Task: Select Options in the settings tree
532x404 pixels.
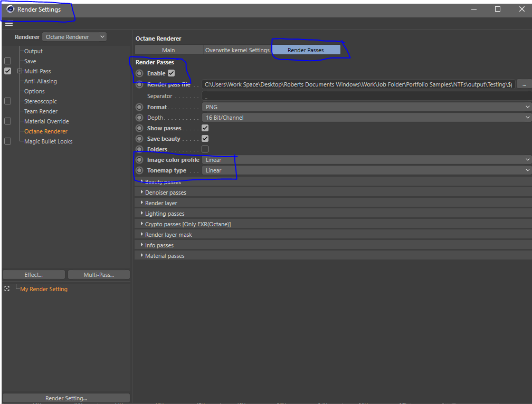Action: [34, 91]
